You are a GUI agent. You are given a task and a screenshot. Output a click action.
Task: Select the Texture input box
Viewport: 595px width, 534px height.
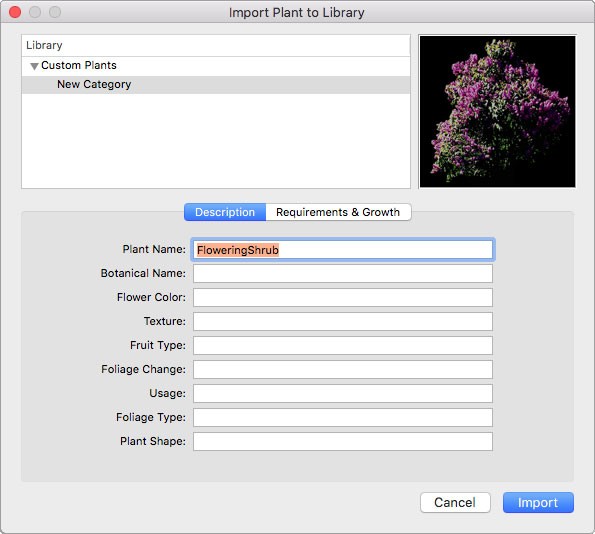tap(343, 321)
